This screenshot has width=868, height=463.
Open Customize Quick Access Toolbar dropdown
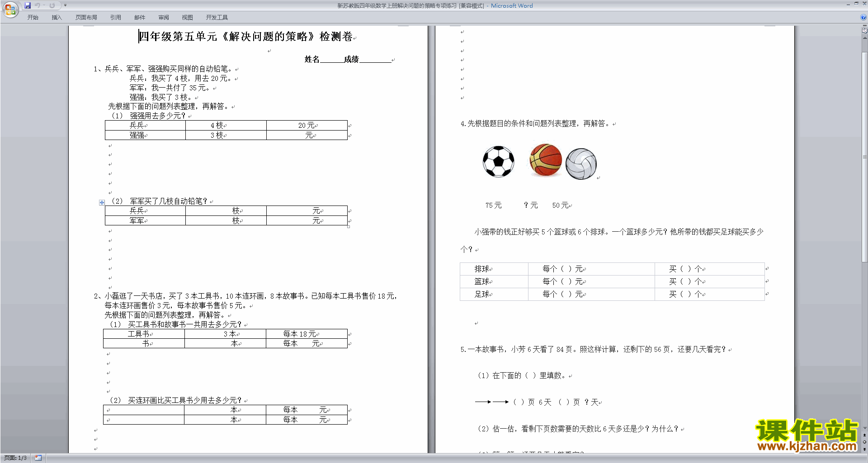(65, 5)
